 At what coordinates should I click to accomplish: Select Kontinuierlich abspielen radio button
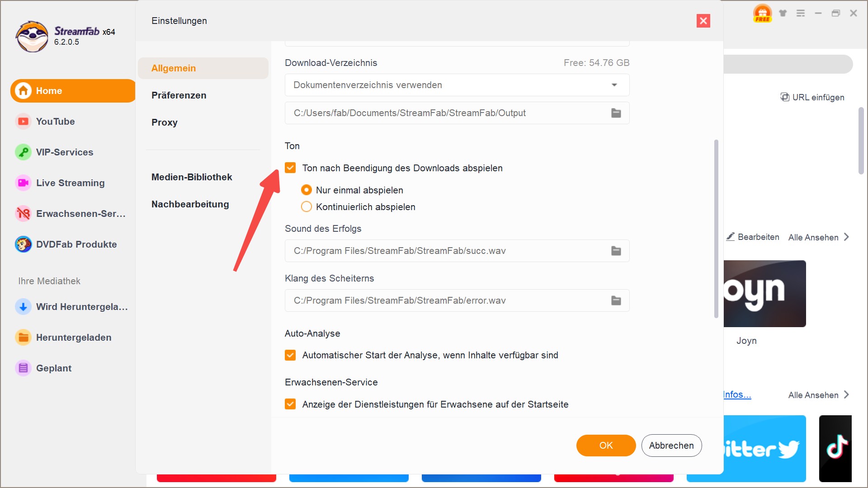(x=307, y=207)
